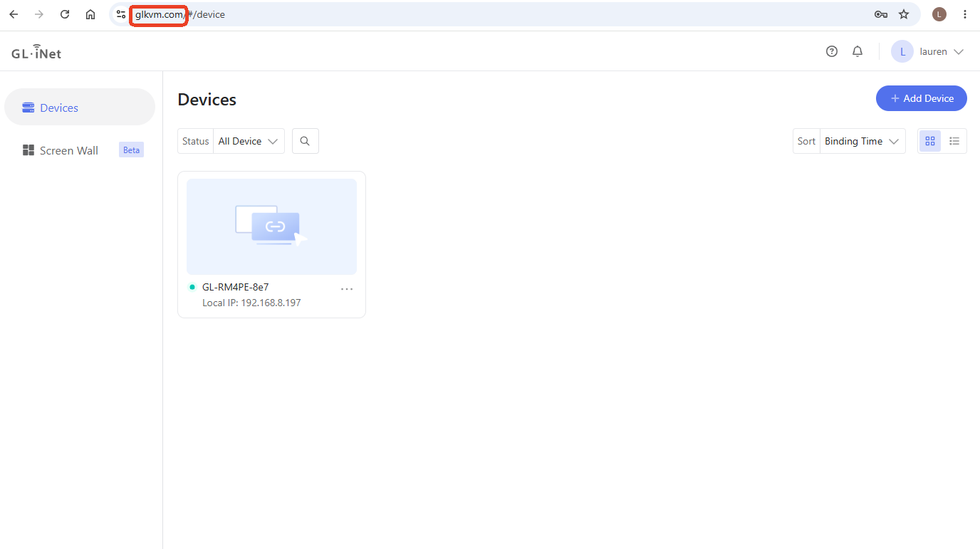Expand the lauren account dropdown
The width and height of the screenshot is (980, 549).
click(959, 52)
